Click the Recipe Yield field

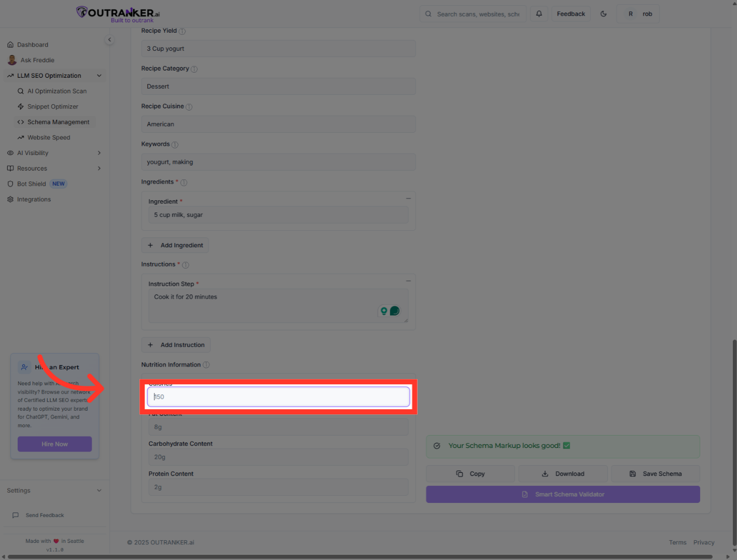pos(278,49)
